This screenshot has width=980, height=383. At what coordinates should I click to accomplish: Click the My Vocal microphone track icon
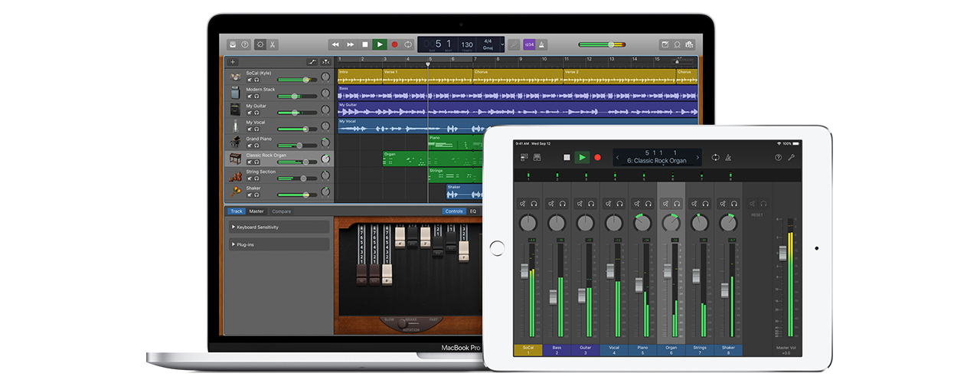pyautogui.click(x=236, y=126)
